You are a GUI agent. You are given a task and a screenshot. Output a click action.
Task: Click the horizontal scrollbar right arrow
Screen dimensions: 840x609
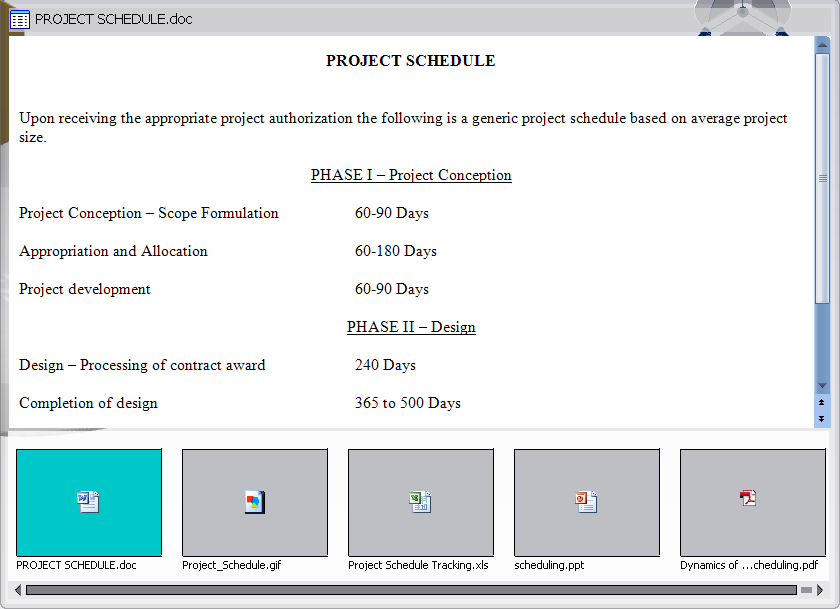pyautogui.click(x=820, y=590)
